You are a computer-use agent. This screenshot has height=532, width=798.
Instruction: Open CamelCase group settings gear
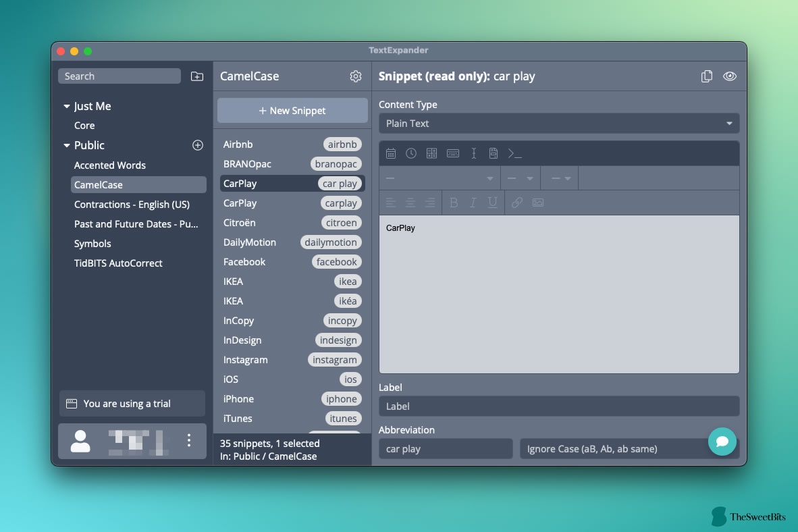pos(355,76)
